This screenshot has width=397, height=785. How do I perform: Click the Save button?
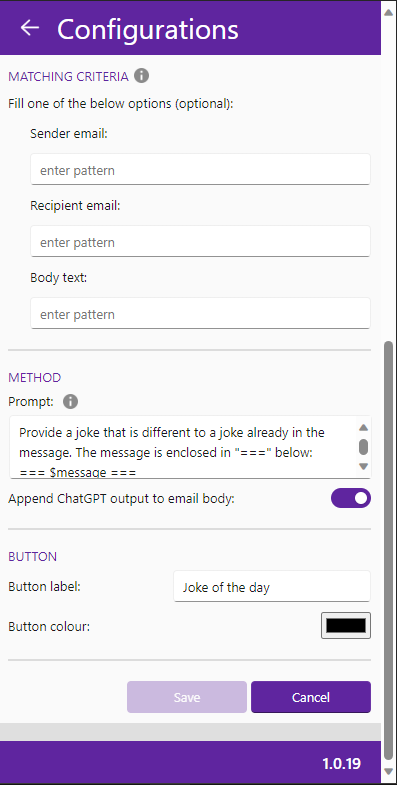point(187,697)
